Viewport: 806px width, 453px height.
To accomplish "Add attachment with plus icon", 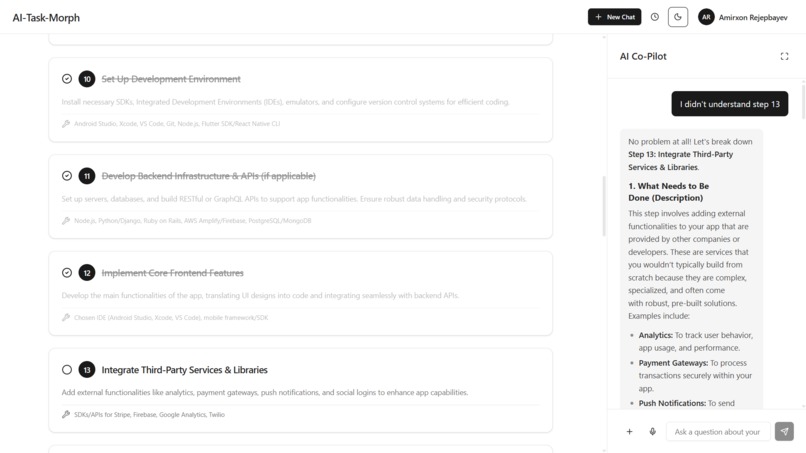I will tap(629, 431).
